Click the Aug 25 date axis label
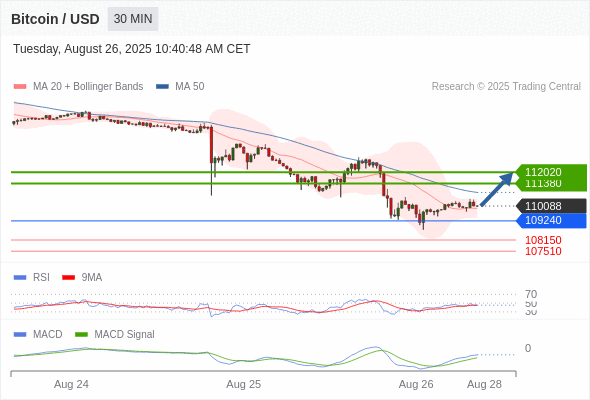590x400 pixels. point(243,384)
